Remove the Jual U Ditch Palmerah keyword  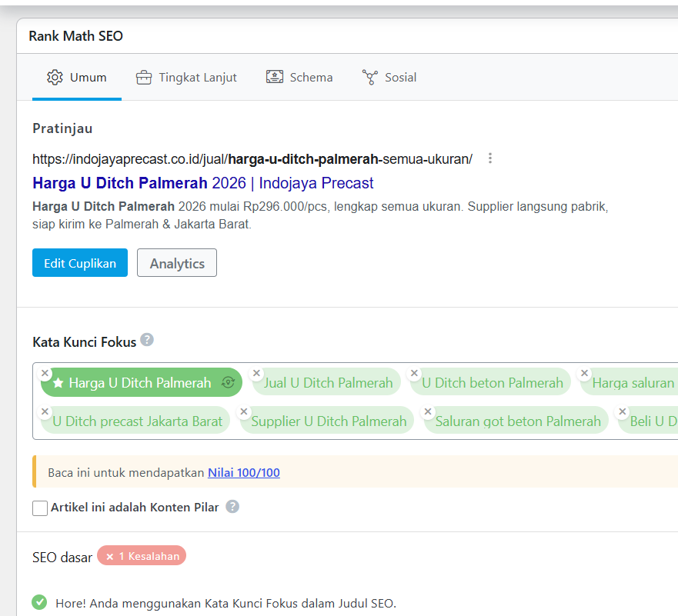point(256,373)
